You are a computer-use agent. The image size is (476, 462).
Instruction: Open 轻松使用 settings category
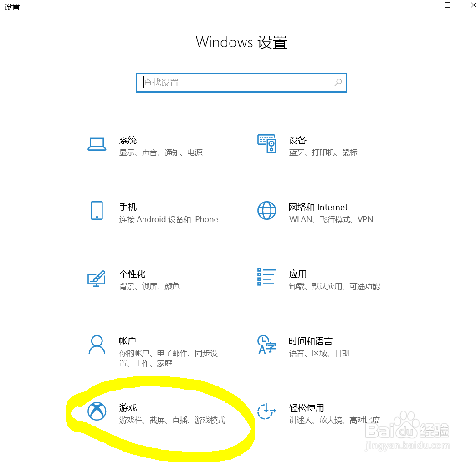(x=306, y=408)
